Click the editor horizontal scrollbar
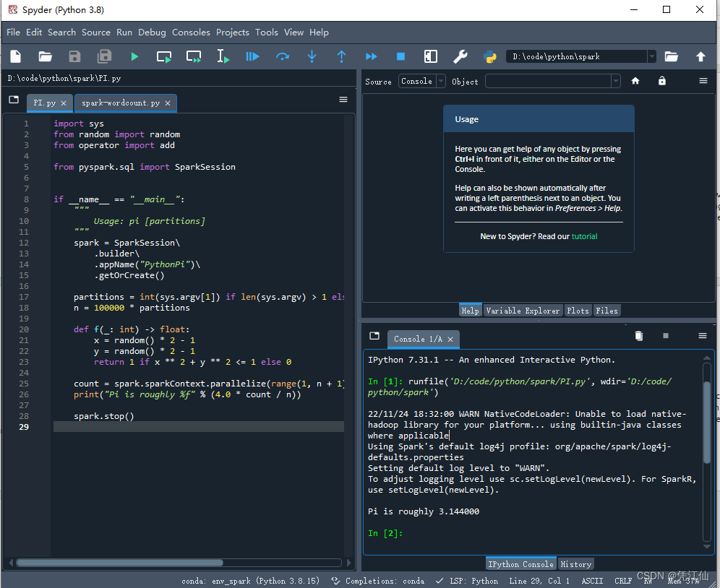This screenshot has height=588, width=720. pyautogui.click(x=120, y=562)
